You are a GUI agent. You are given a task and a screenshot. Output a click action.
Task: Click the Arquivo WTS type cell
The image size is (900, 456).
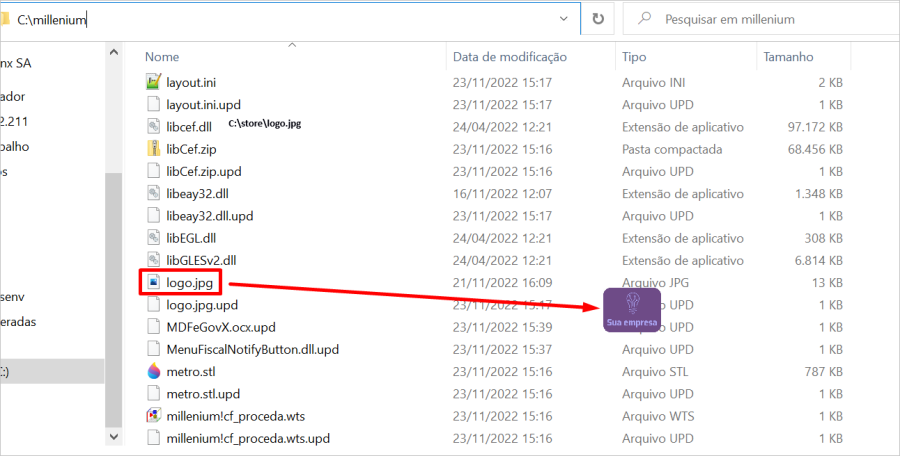tap(658, 416)
